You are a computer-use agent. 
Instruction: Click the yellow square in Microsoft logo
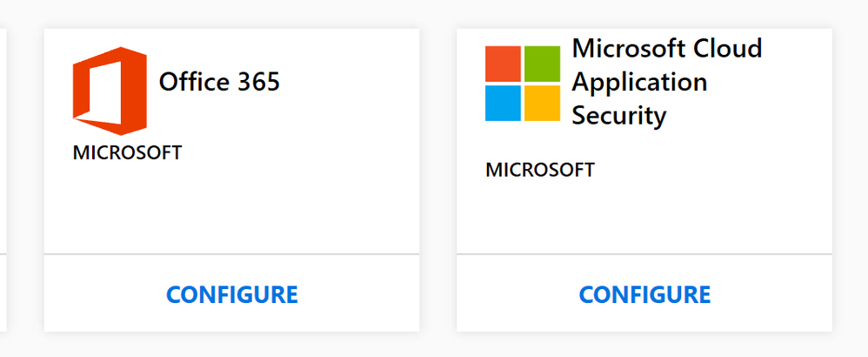tap(541, 102)
